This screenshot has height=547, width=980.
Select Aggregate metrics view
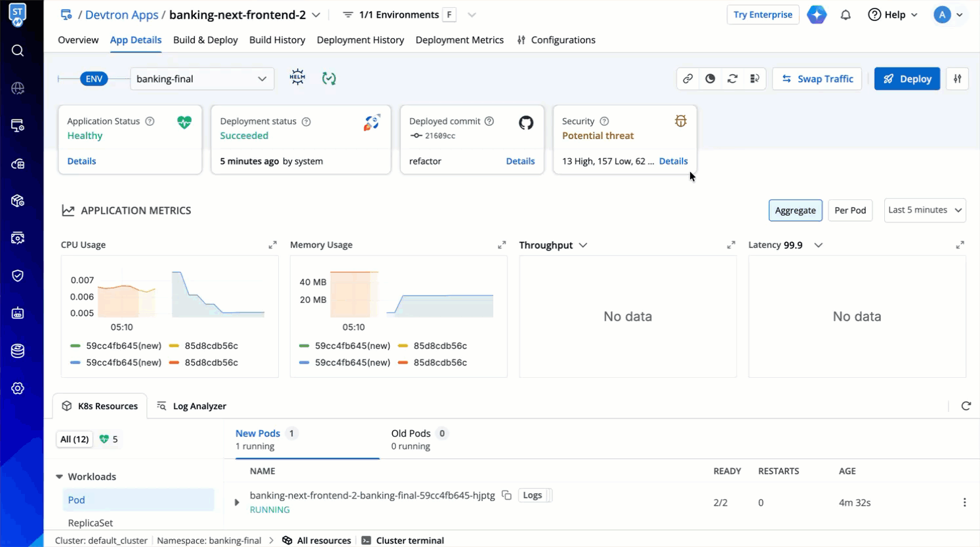[x=795, y=211]
